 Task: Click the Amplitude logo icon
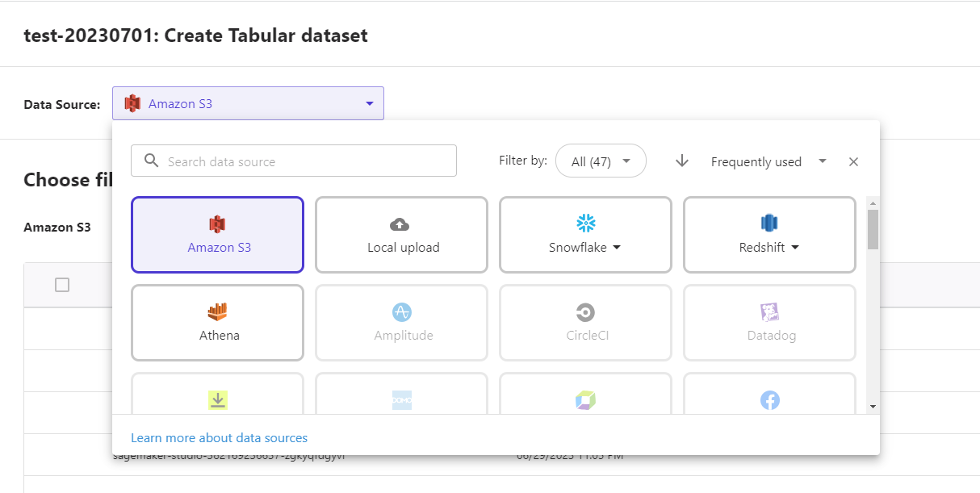point(402,312)
